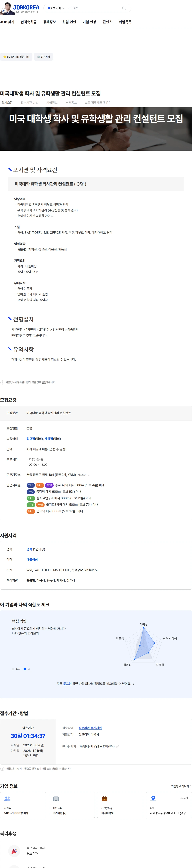
Task: Click the 서울 강남구 강남대로 408 address text
Action: click(x=169, y=813)
